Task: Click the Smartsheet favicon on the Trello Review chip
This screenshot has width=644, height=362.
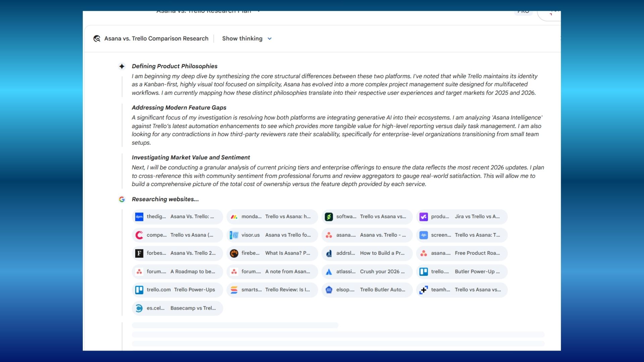Action: (x=234, y=290)
